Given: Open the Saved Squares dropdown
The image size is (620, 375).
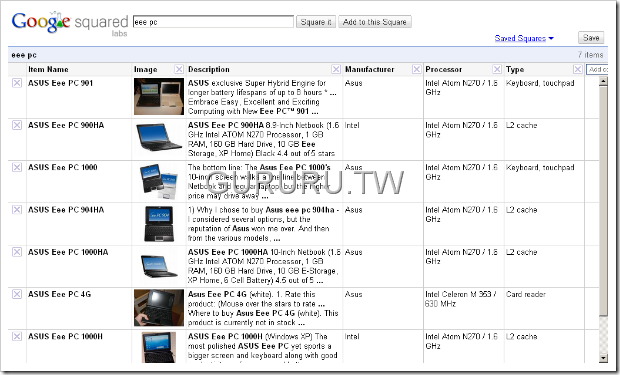Looking at the screenshot, I should click(524, 38).
